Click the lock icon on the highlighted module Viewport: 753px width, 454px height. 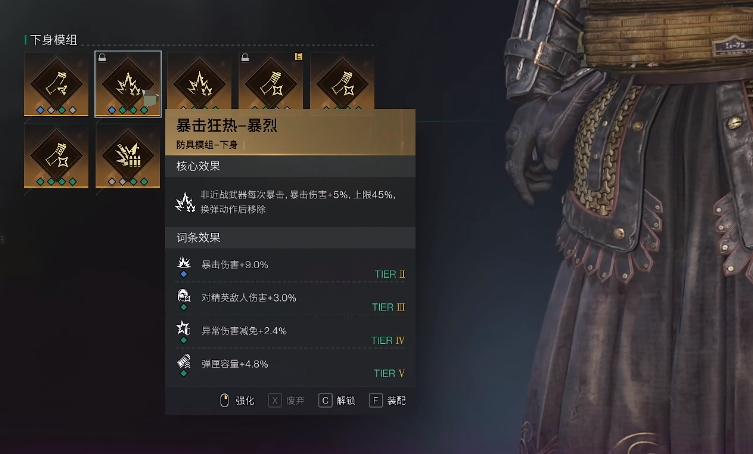[x=102, y=58]
